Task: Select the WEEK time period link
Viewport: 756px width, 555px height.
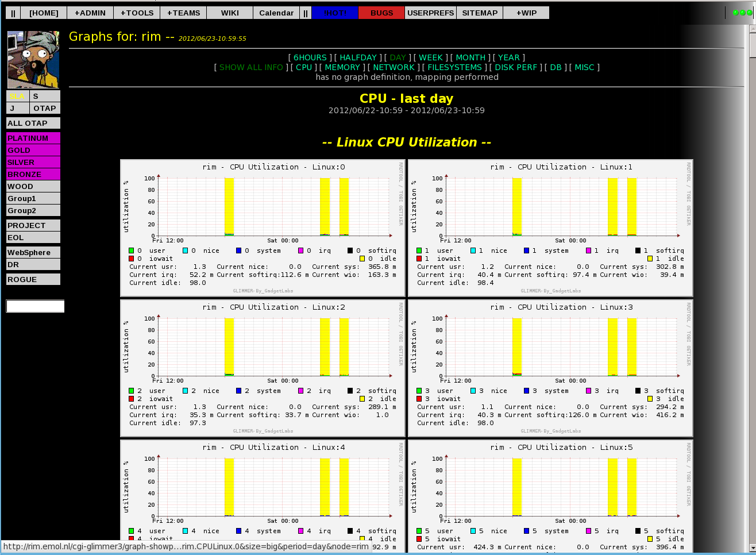Action: click(430, 57)
